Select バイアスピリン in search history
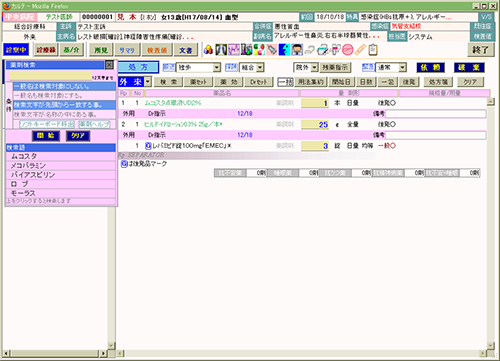 (x=61, y=175)
